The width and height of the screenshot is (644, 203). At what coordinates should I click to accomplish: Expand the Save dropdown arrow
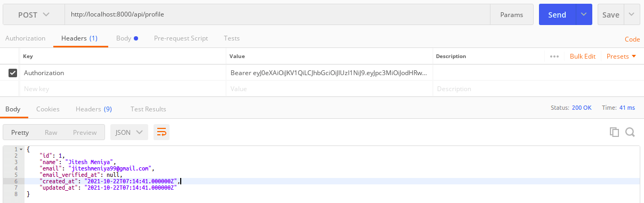tap(632, 14)
